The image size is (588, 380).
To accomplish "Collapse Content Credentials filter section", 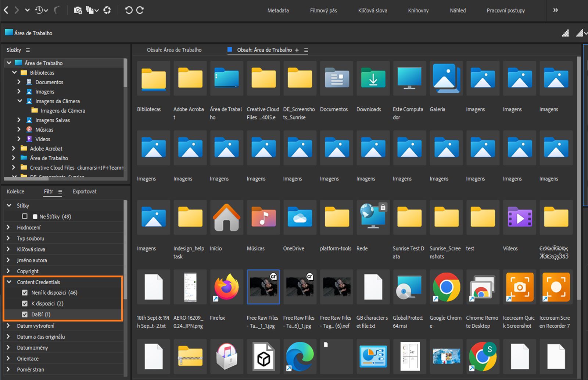I will [9, 282].
